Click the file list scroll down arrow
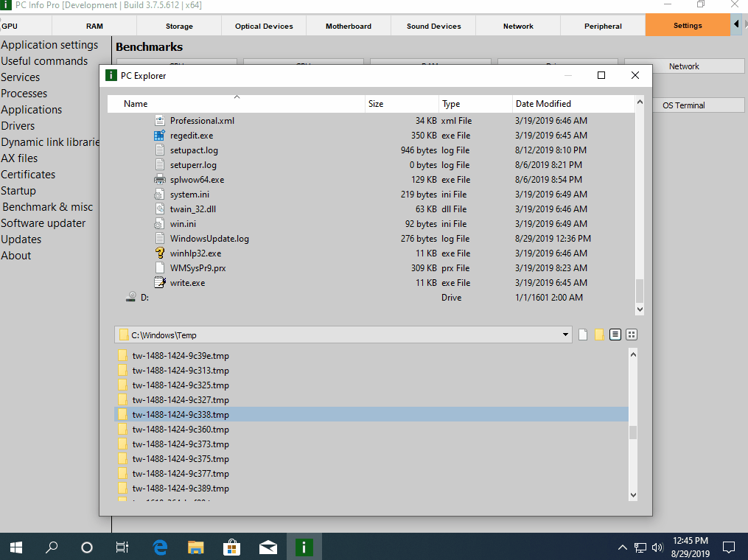748x560 pixels. point(640,309)
